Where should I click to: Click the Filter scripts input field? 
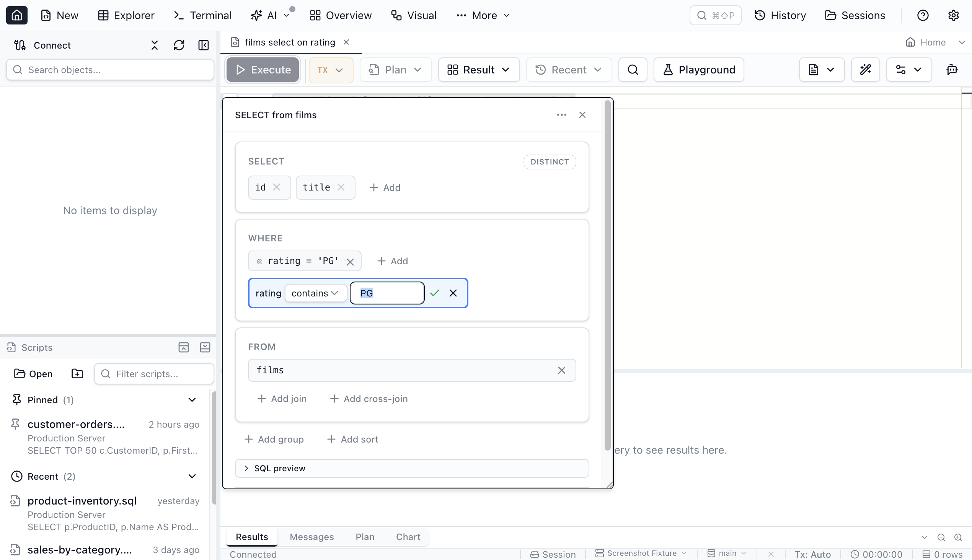point(154,374)
